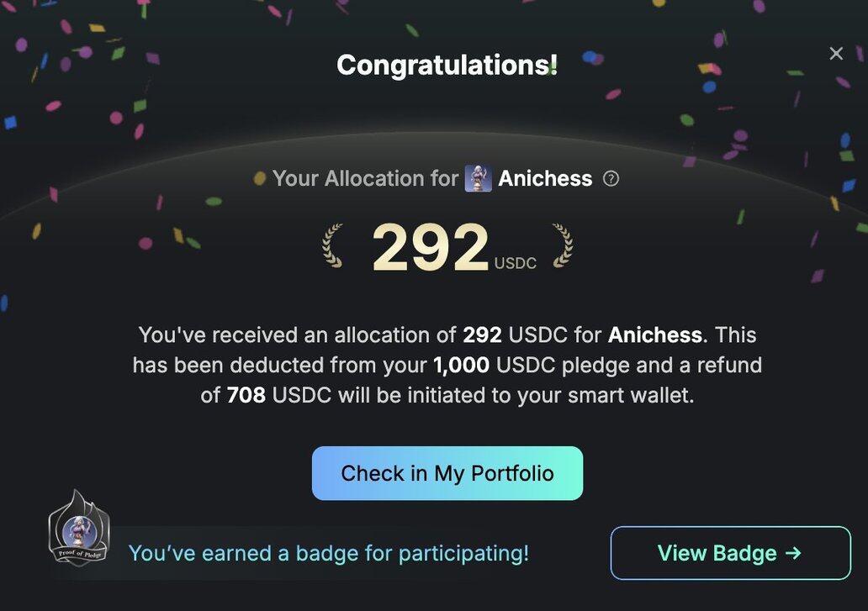The height and width of the screenshot is (611, 868).
Task: Click the Anichess project avatar icon
Action: [x=478, y=178]
